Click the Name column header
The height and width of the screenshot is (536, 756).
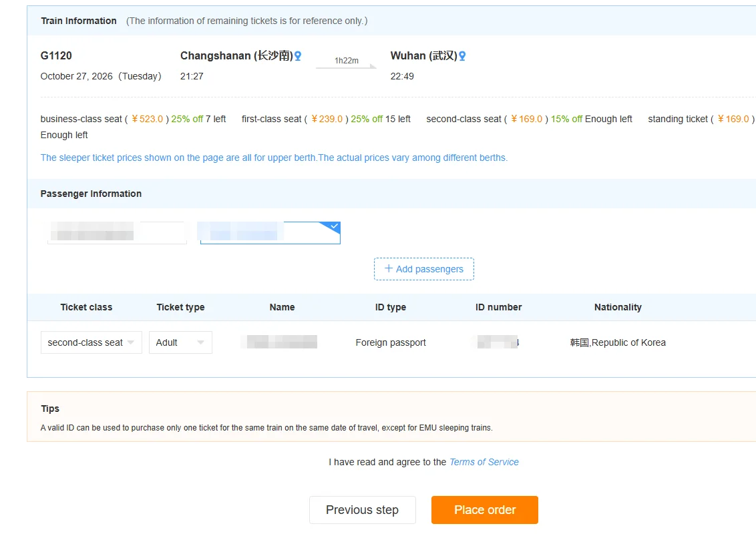pyautogui.click(x=282, y=308)
